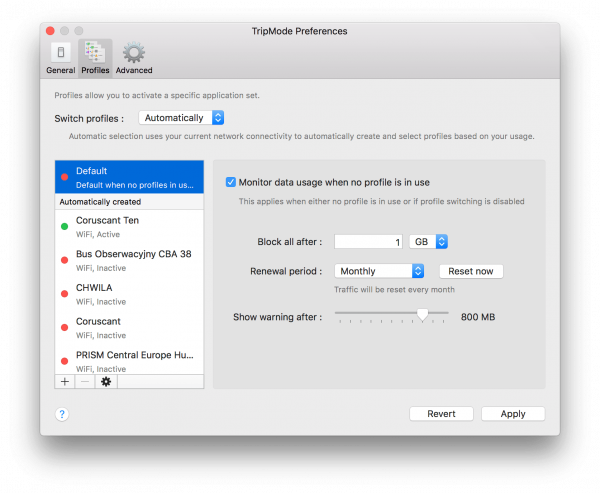Click red status dot beside CHWILA
This screenshot has width=600, height=493.
click(x=65, y=294)
